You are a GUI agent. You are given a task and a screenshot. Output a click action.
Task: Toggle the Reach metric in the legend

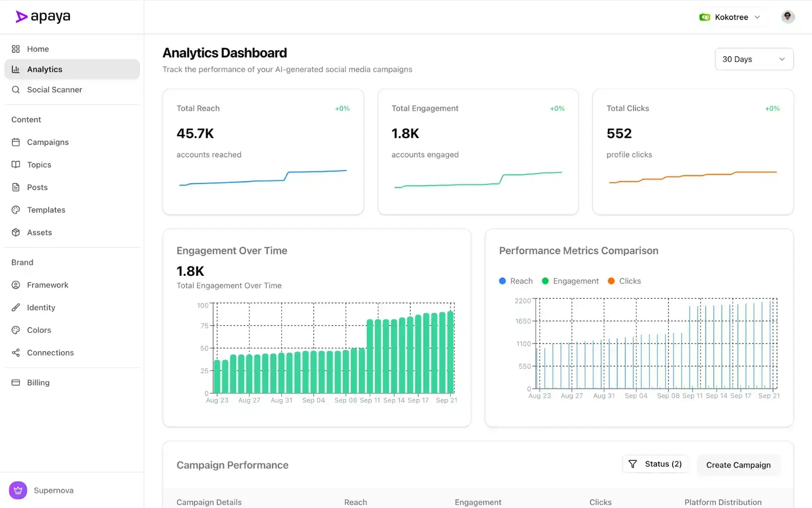(x=516, y=281)
